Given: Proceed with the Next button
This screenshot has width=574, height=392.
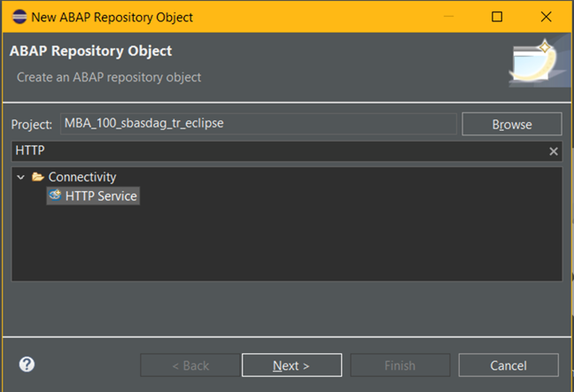Looking at the screenshot, I should click(x=291, y=365).
